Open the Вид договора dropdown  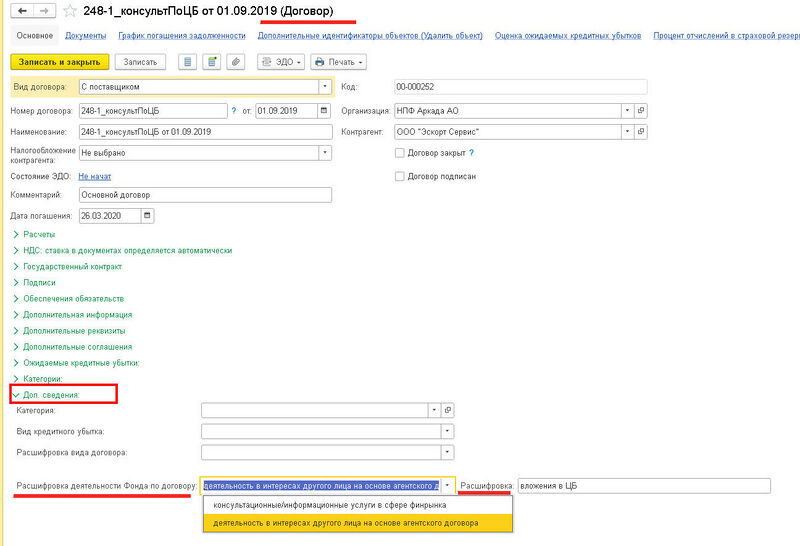pos(324,87)
